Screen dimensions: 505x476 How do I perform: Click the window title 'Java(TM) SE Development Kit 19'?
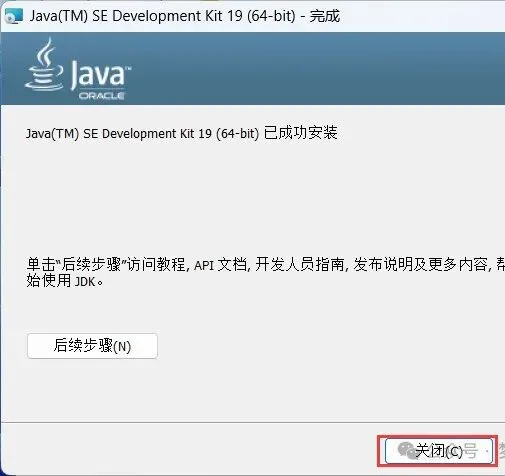[x=136, y=16]
